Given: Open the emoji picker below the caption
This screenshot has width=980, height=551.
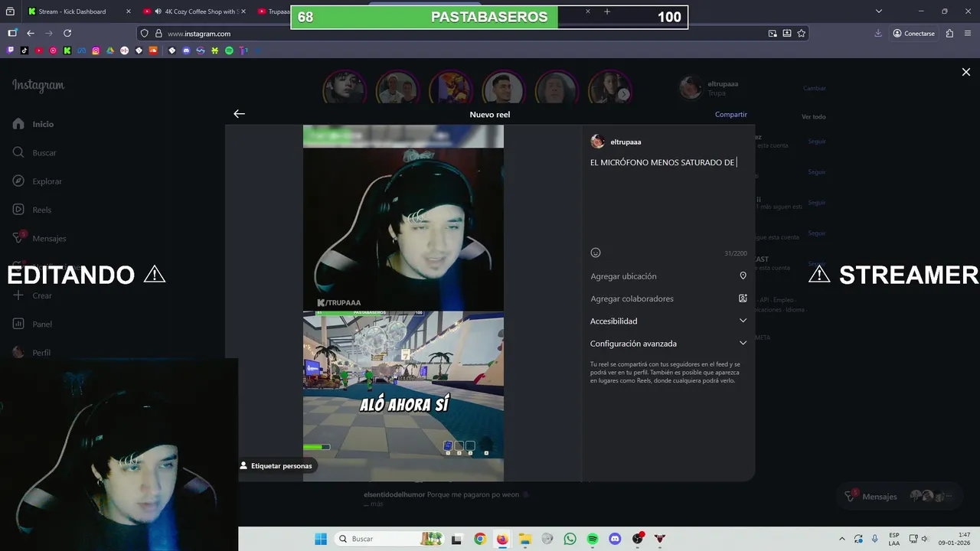Looking at the screenshot, I should [596, 253].
